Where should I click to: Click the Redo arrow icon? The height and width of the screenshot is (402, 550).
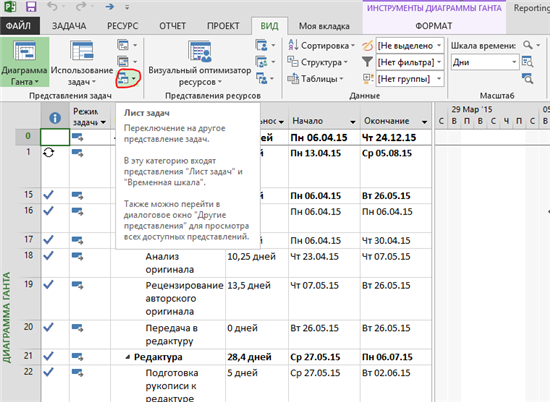pyautogui.click(x=81, y=6)
